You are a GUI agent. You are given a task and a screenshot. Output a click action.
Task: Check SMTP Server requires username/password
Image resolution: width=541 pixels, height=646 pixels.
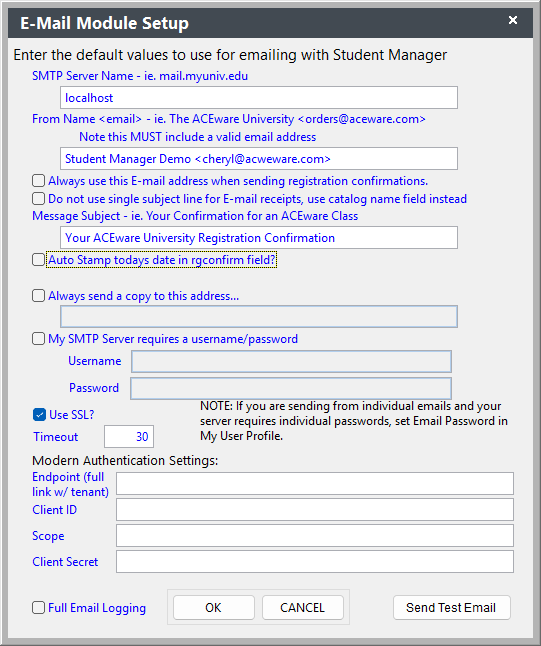click(x=38, y=339)
